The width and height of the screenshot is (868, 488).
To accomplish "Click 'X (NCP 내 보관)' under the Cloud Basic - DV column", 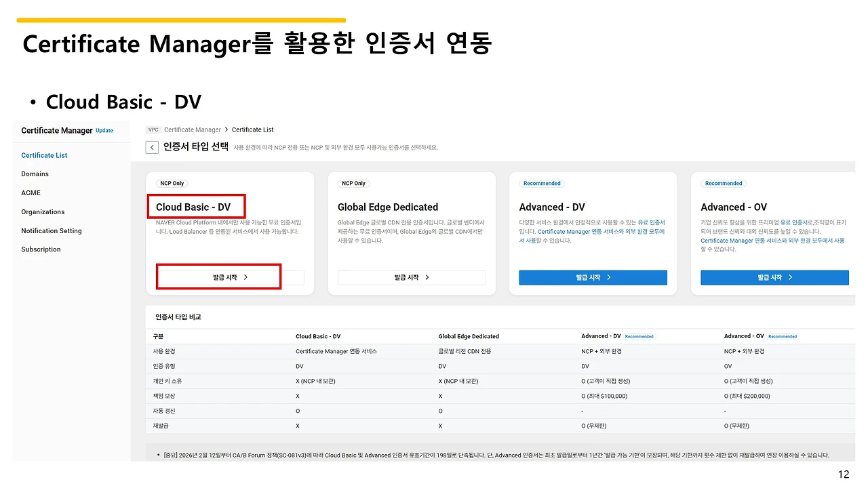I will tap(315, 381).
